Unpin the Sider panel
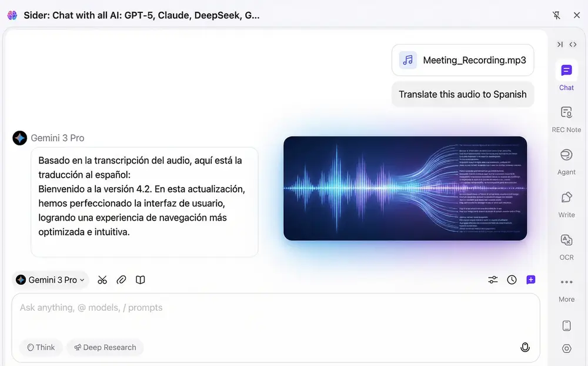This screenshot has height=366, width=588. coord(556,15)
